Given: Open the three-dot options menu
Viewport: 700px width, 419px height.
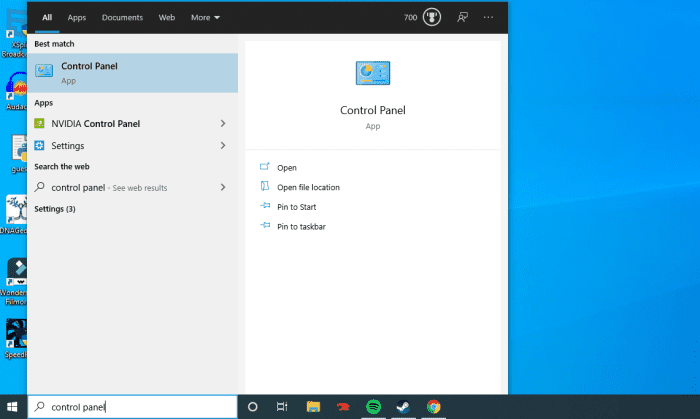Looking at the screenshot, I should point(488,17).
